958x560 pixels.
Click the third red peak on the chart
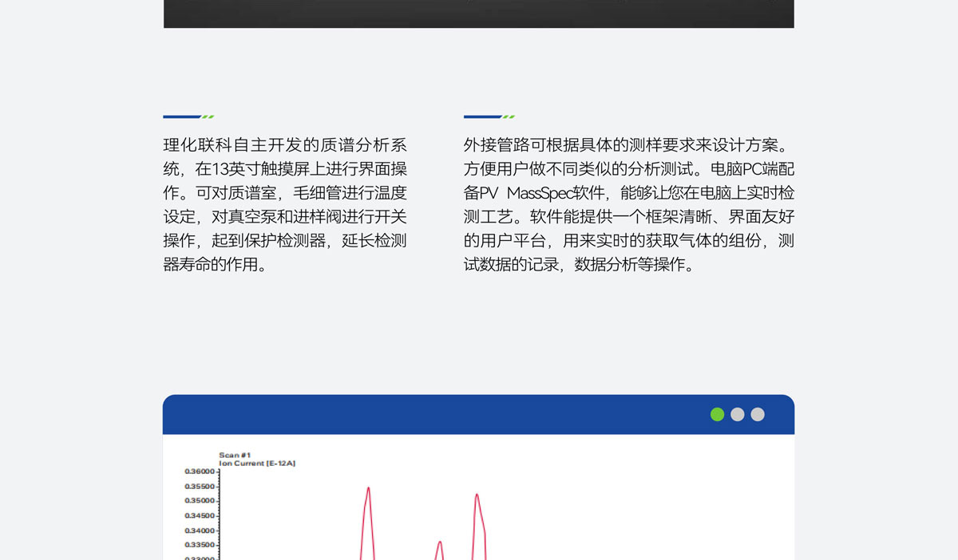[x=477, y=496]
